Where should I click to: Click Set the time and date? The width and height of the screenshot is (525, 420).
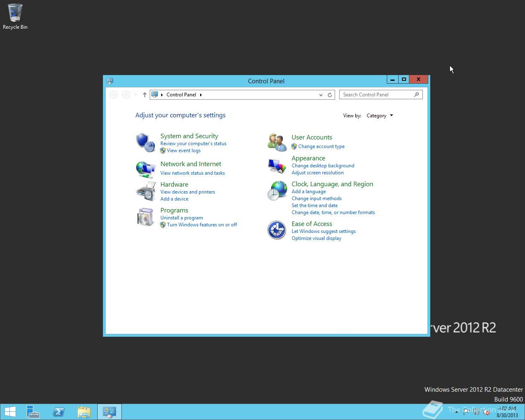[x=315, y=205]
